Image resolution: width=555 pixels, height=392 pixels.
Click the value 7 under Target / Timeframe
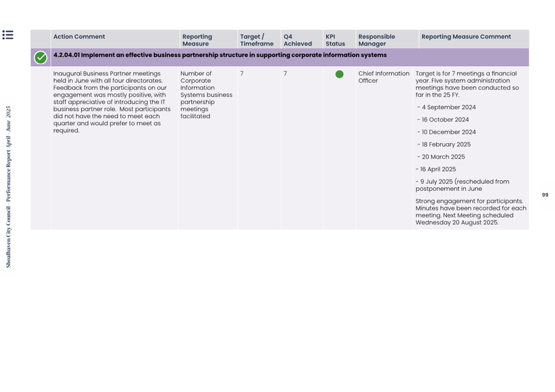(242, 74)
